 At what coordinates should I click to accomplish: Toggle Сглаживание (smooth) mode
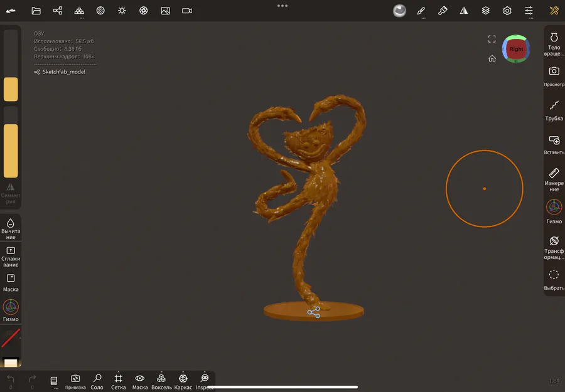[11, 257]
